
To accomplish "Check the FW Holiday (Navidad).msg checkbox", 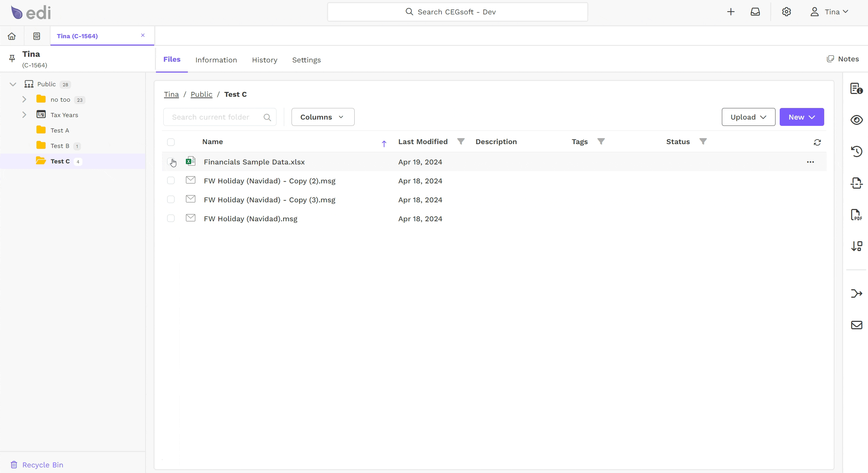I will tap(171, 218).
